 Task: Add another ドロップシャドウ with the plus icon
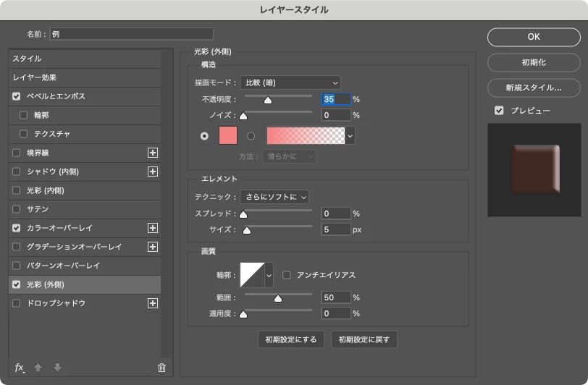click(x=153, y=303)
